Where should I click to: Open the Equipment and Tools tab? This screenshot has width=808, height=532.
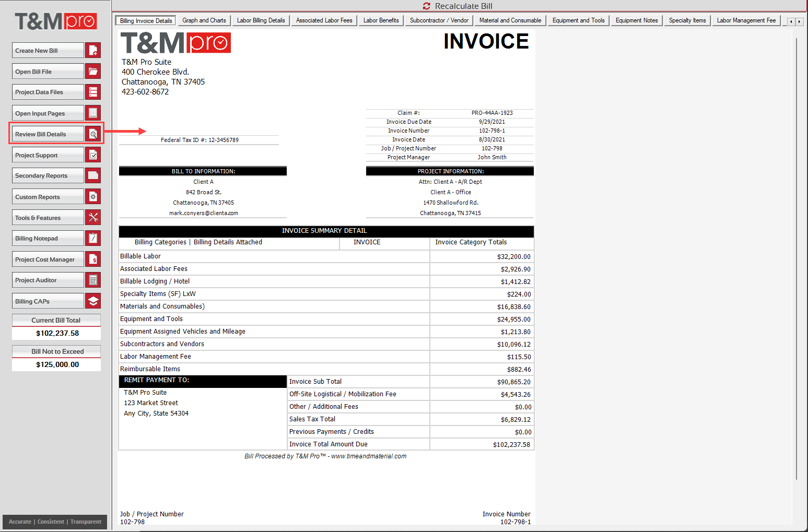point(579,20)
